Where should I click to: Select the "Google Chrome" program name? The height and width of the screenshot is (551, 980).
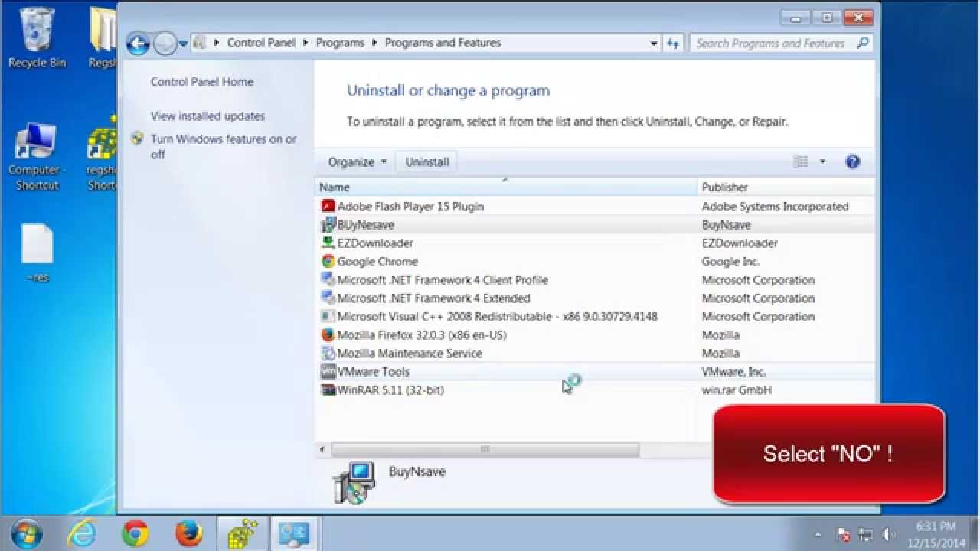click(377, 261)
